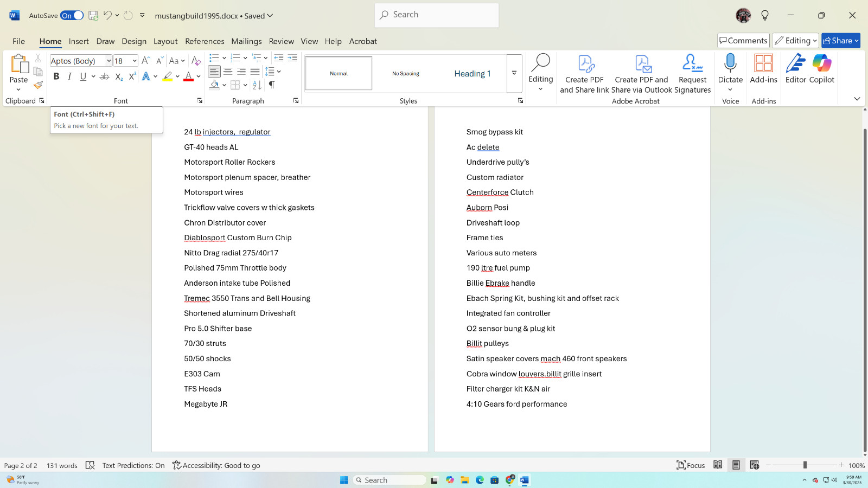Click the title bar Search box
Viewport: 868px width, 488px height.
(437, 15)
